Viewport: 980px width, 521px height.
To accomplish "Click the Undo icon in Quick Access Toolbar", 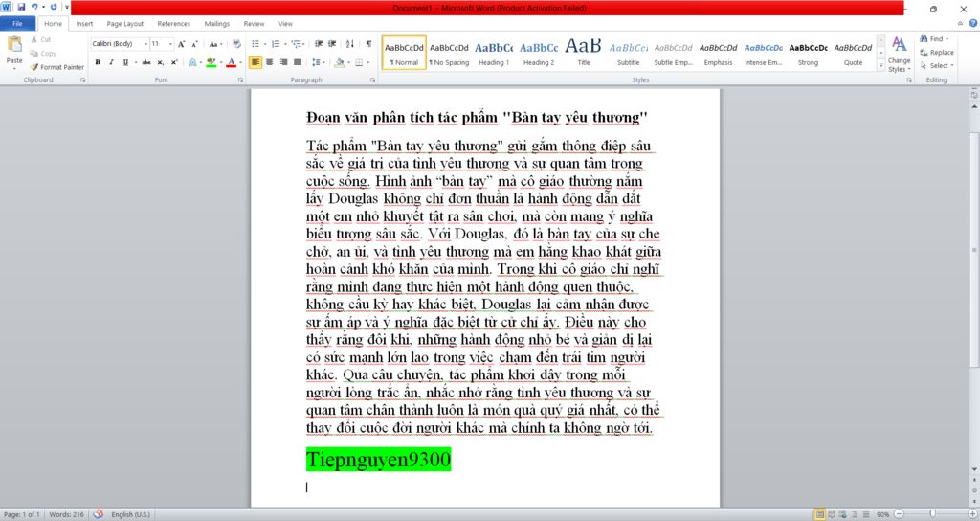I will tap(35, 8).
